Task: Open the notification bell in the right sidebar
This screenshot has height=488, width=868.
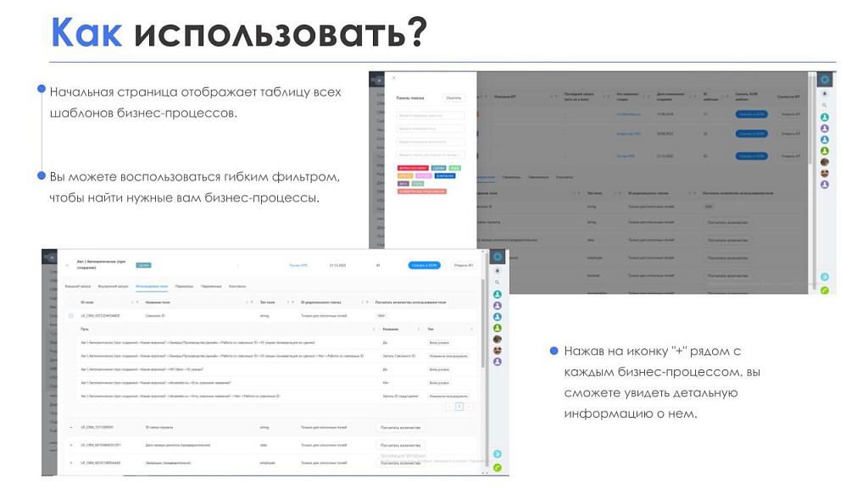Action: pyautogui.click(x=824, y=93)
